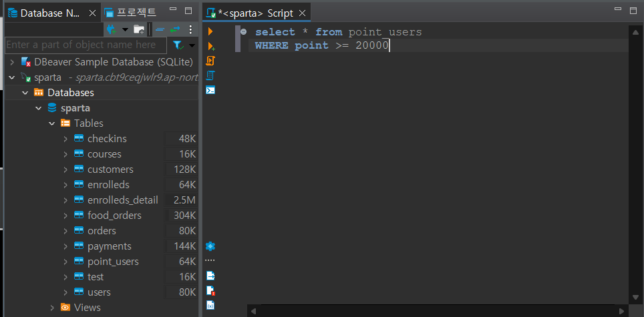
Task: Click the 2.5M size of enrolleds_detail
Action: coord(184,200)
